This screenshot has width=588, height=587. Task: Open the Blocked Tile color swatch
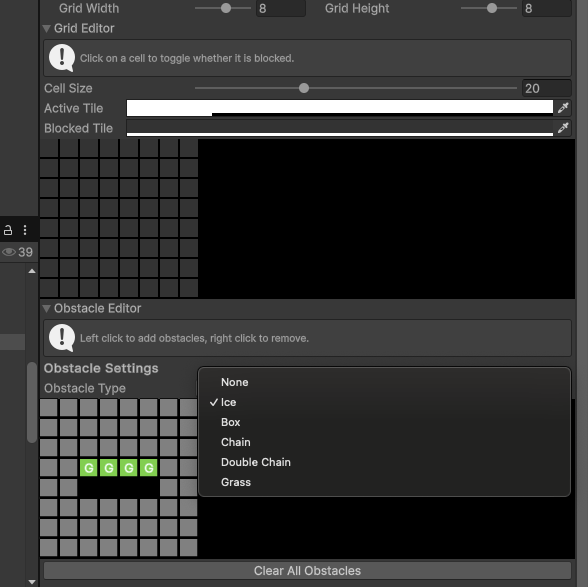tap(340, 128)
